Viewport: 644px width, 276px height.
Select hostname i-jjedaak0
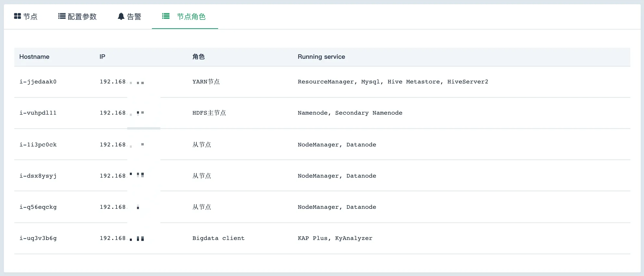pos(38,82)
